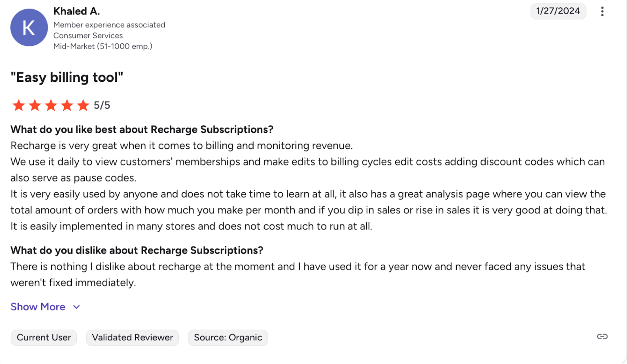The image size is (627, 364).
Task: Click the second star icon
Action: (x=35, y=105)
